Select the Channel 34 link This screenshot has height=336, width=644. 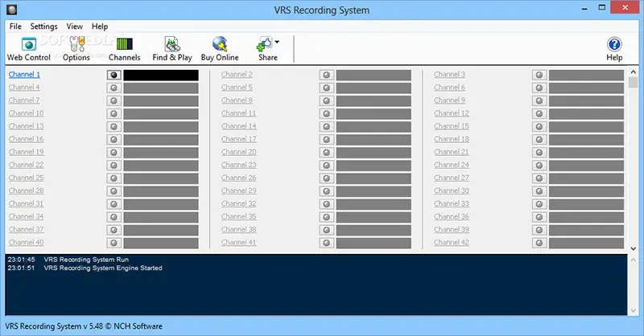pos(27,216)
